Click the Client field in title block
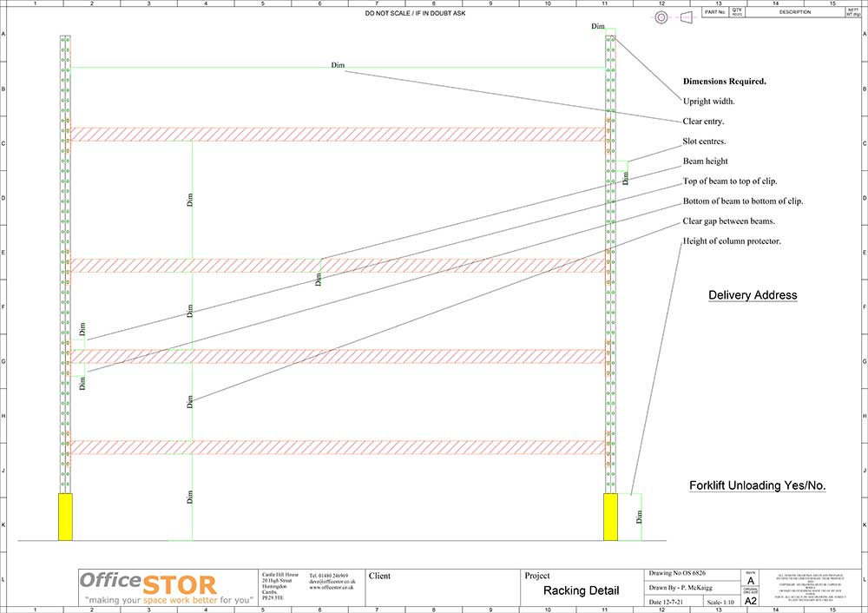 pyautogui.click(x=379, y=576)
